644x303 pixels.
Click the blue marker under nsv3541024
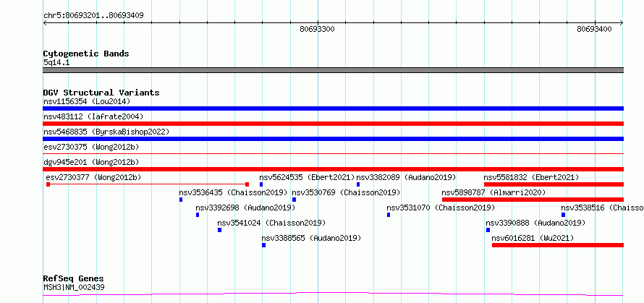[220, 230]
